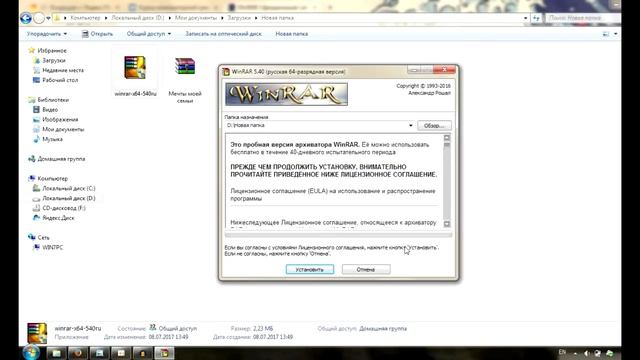Click Новая папка toolbar button
640x360 pixels.
click(291, 34)
